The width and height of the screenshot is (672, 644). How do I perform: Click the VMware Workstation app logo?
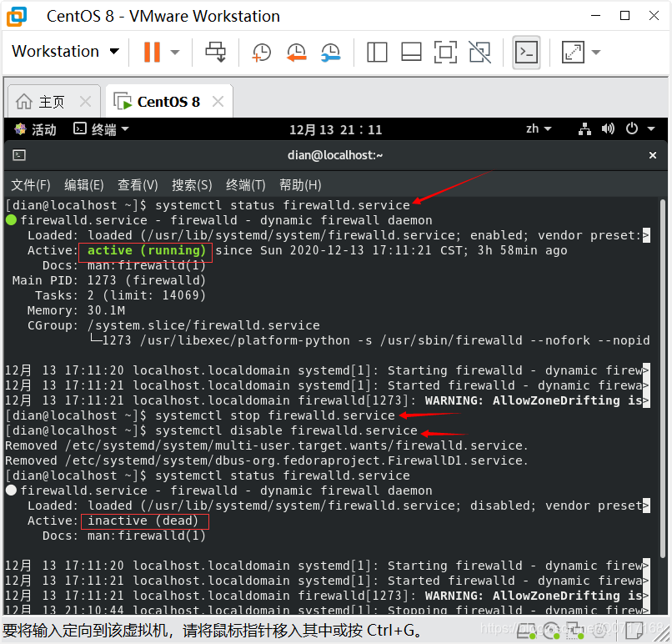[17, 16]
